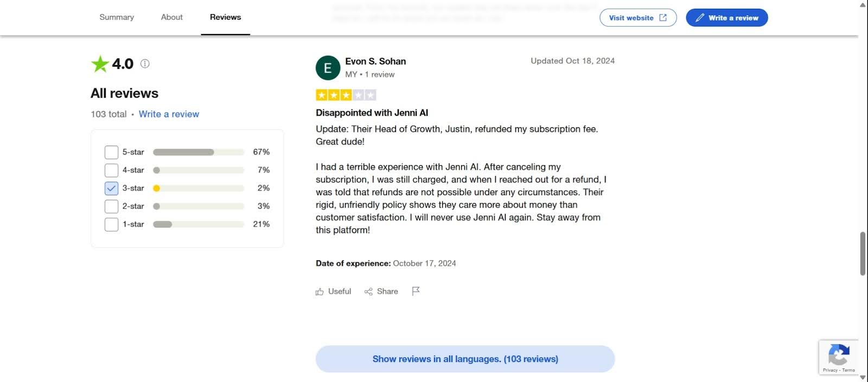Open the Write a review link beside 103 total
868x382 pixels.
(x=169, y=114)
